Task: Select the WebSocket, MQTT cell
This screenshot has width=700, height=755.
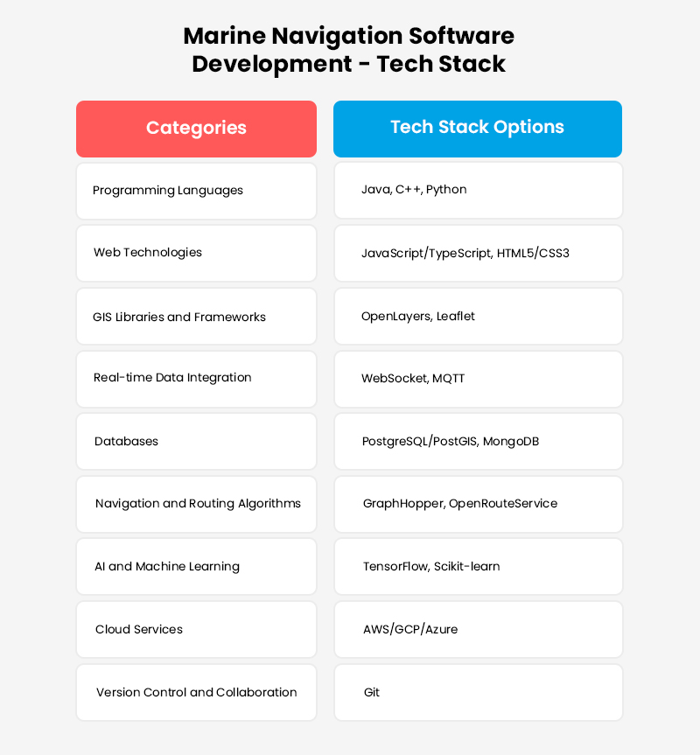Action: coord(478,379)
